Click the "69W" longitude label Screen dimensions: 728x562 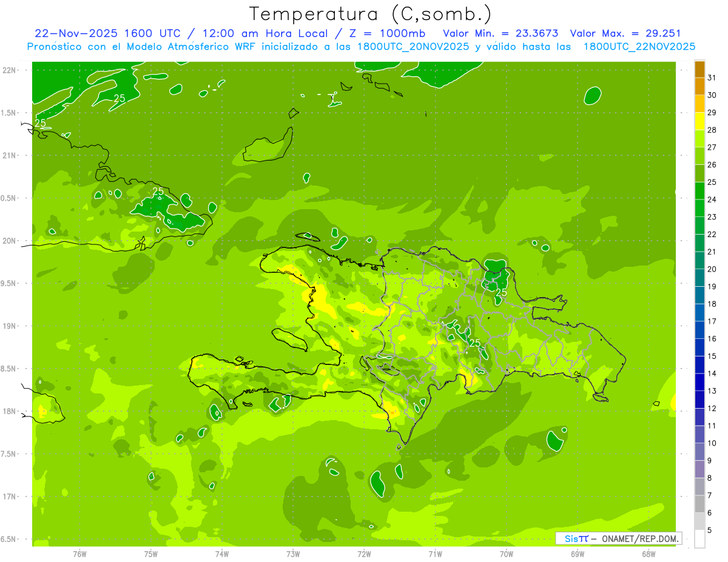click(x=578, y=554)
